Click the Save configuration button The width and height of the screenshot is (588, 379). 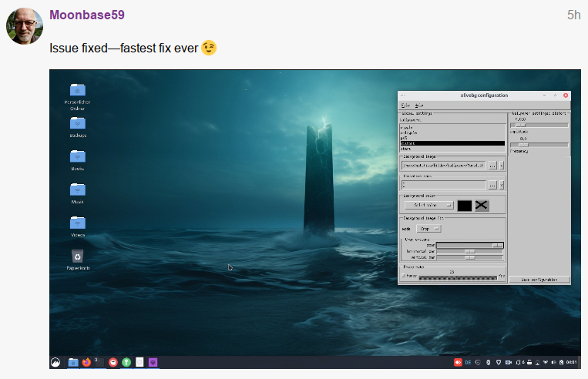pos(539,280)
